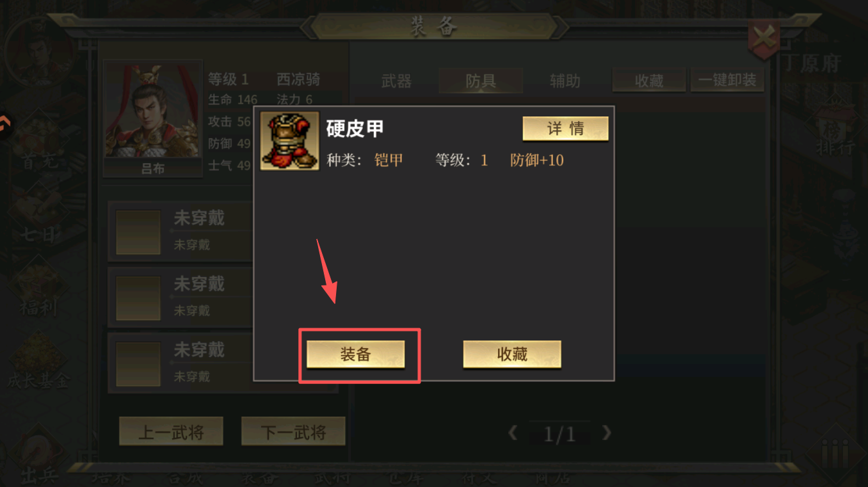
Task: Click the 收藏 button in the top bar
Action: pos(649,81)
